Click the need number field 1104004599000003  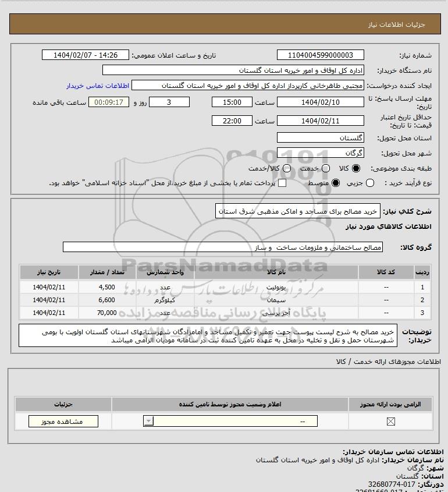click(321, 55)
